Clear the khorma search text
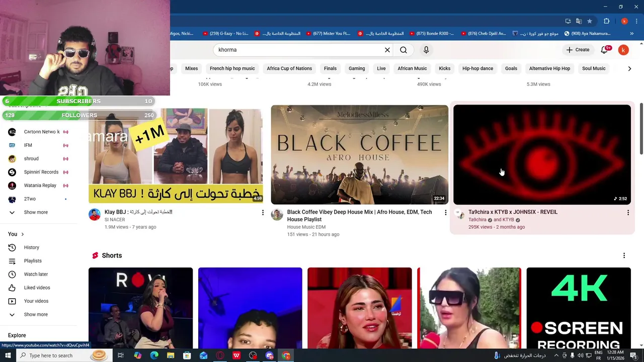The image size is (644, 362). (387, 50)
